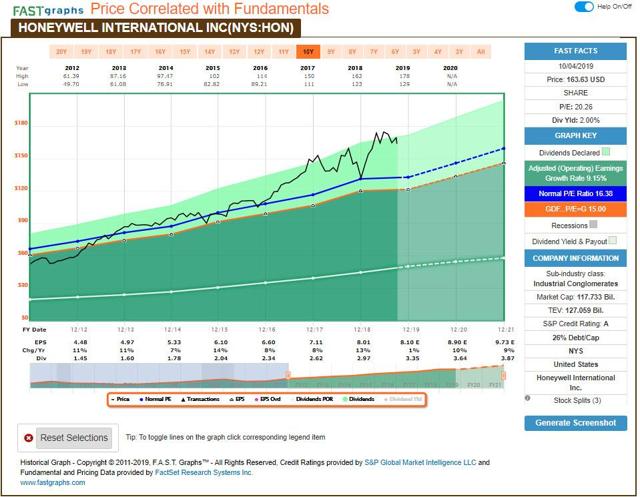
Task: Click the GRAPH KEY panel header
Action: pos(576,135)
